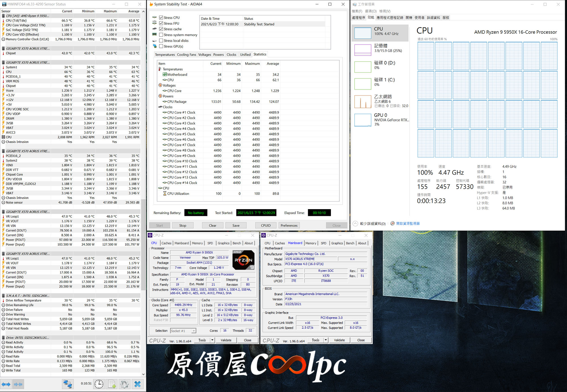Click left CPU-Z window title icon
Viewport: 567px width, 392px height.
[x=150, y=235]
